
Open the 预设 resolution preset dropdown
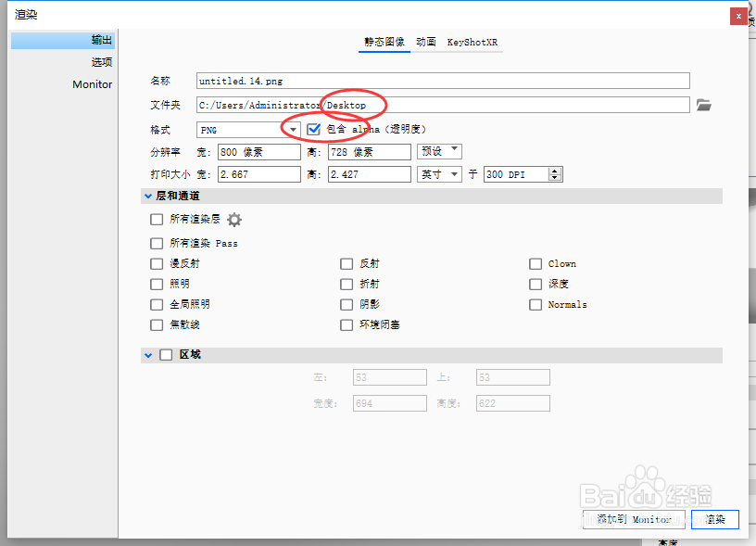pos(437,151)
